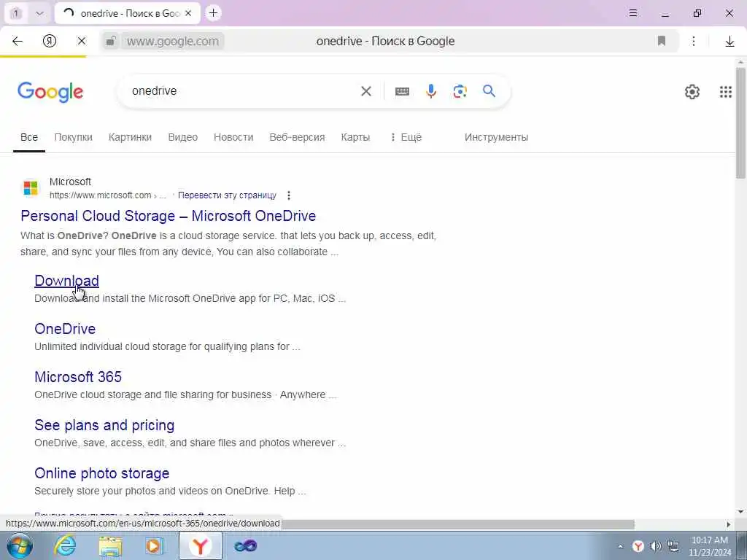
Task: Close the onedrive search tab
Action: tap(188, 13)
